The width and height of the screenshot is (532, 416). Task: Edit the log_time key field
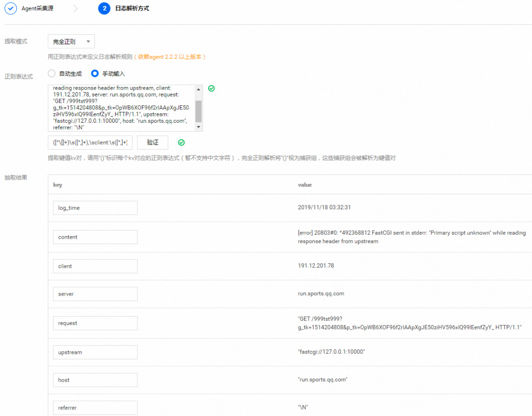[x=95, y=208]
